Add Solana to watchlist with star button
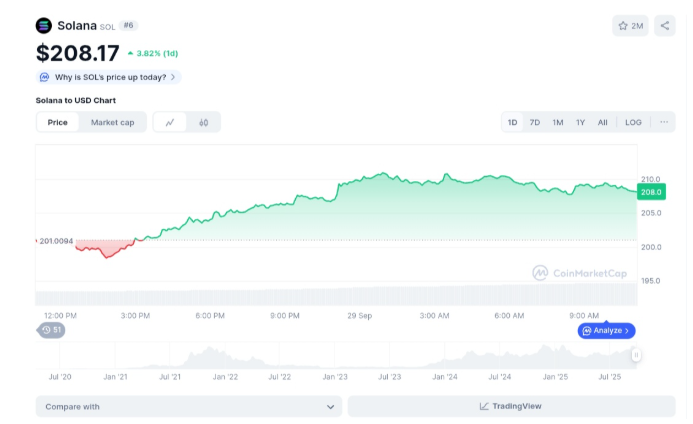Screen dimensions: 693x424 (x=630, y=26)
